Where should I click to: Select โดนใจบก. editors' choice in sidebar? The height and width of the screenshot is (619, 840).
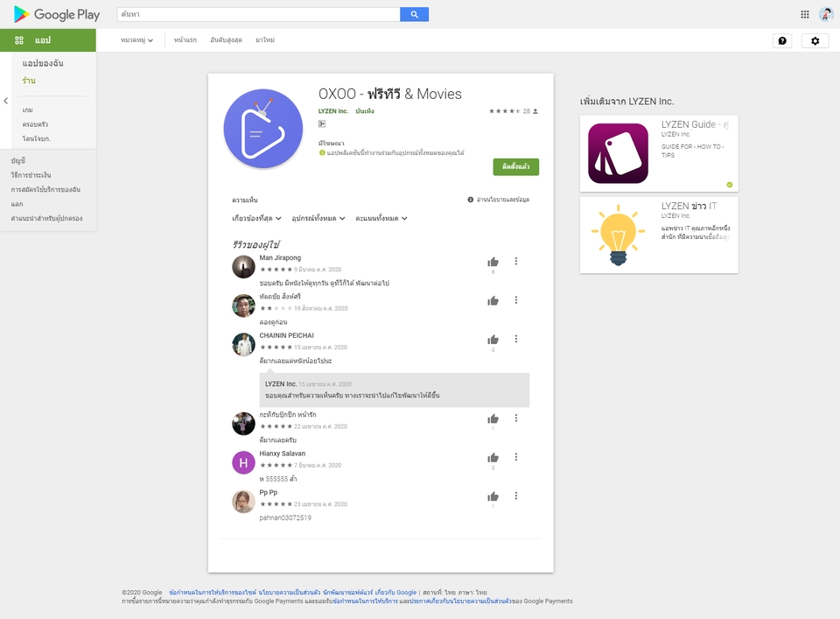(37, 139)
